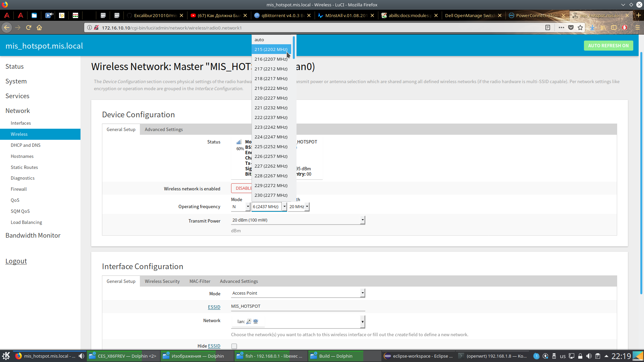Click the Logout link

(16, 261)
